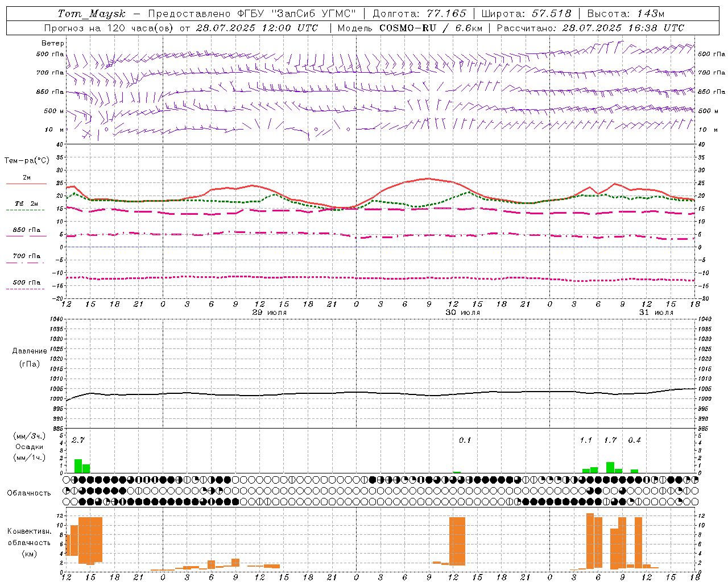Click the forecast start 28.07.2025 12:00 UTC
This screenshot has height=582, width=728.
point(257,28)
